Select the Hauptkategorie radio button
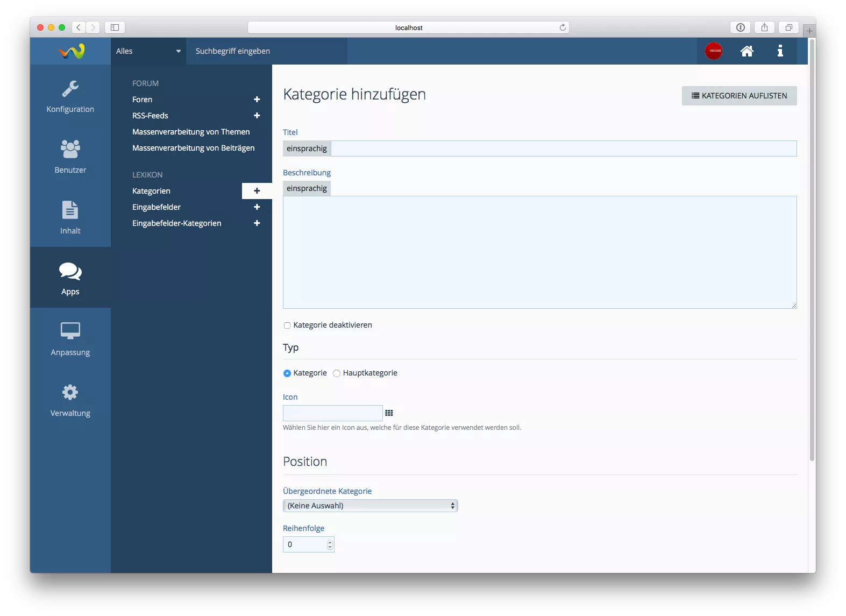The width and height of the screenshot is (846, 616). (337, 373)
